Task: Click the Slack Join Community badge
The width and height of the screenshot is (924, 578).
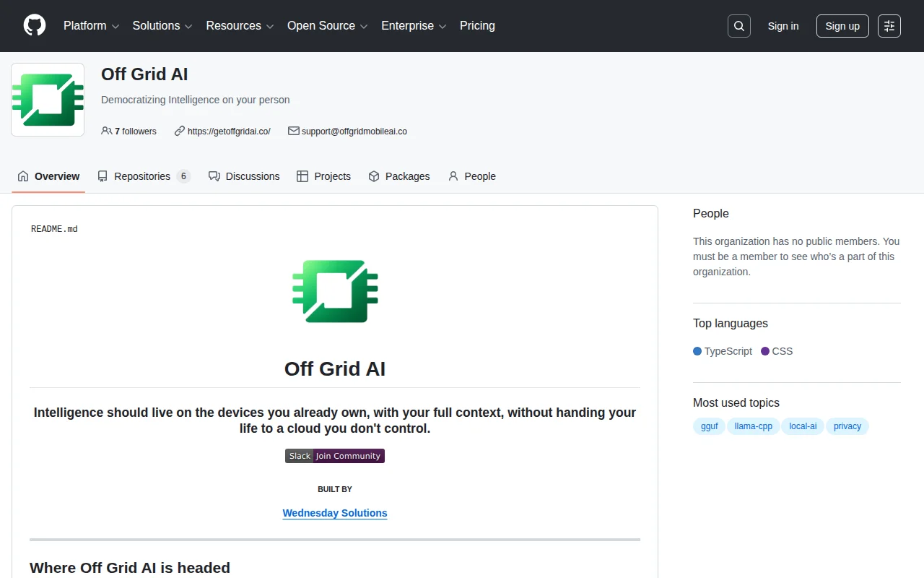Action: (x=335, y=456)
